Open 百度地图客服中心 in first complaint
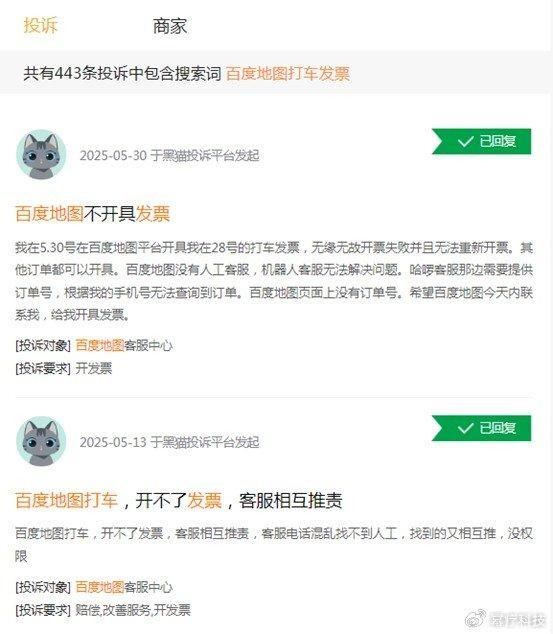 [124, 346]
